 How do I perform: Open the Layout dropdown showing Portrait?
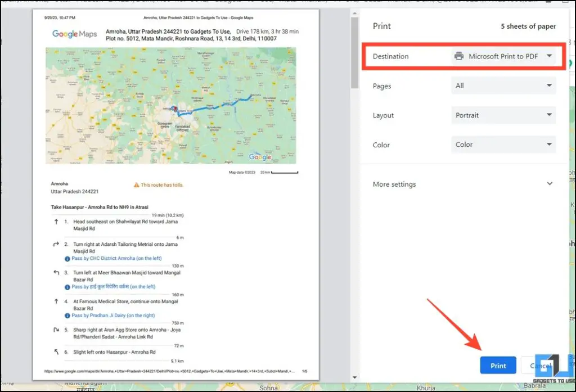pos(502,115)
